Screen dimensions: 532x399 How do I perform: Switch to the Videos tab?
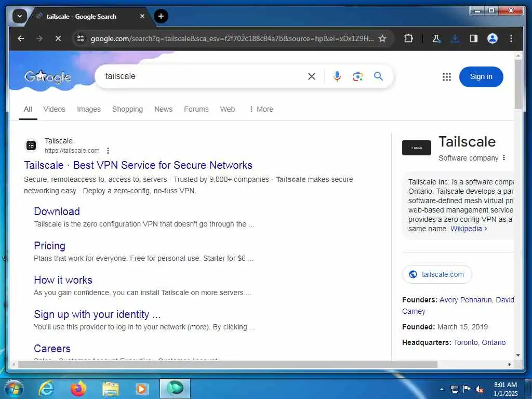pos(54,109)
